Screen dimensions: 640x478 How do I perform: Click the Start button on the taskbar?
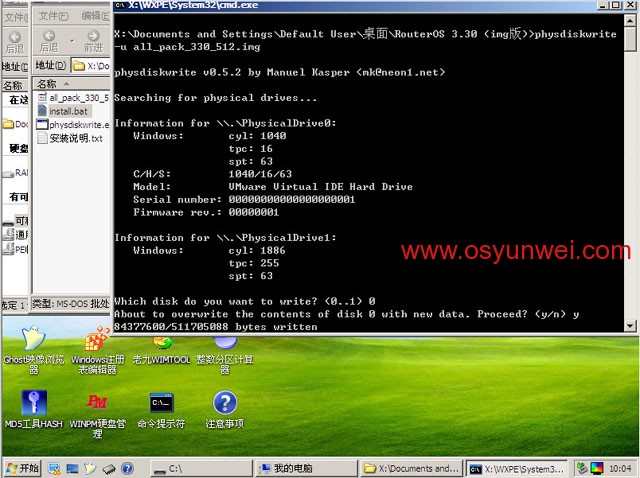click(23, 468)
